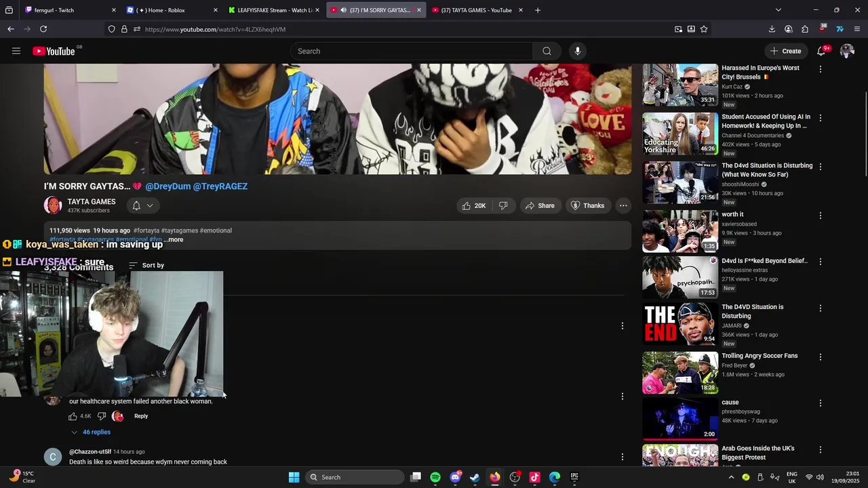Switch to the LEAFYISFAKE Stream tab
The width and height of the screenshot is (868, 488).
(274, 10)
